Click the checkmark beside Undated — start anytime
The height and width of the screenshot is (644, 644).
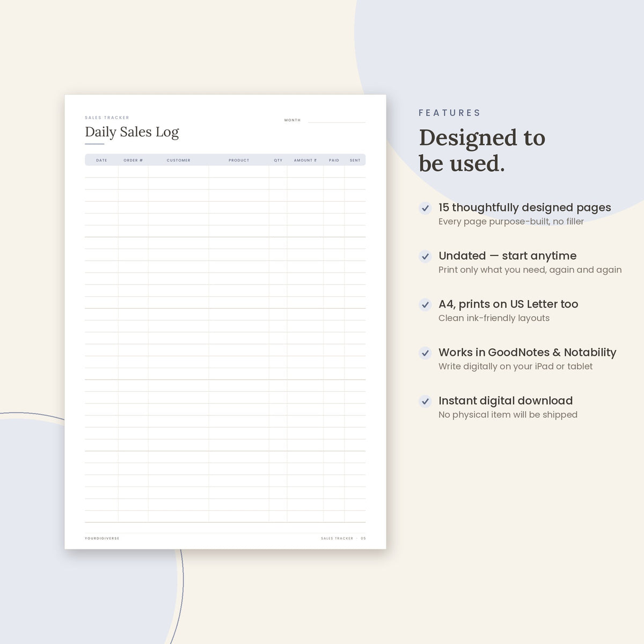tap(425, 257)
